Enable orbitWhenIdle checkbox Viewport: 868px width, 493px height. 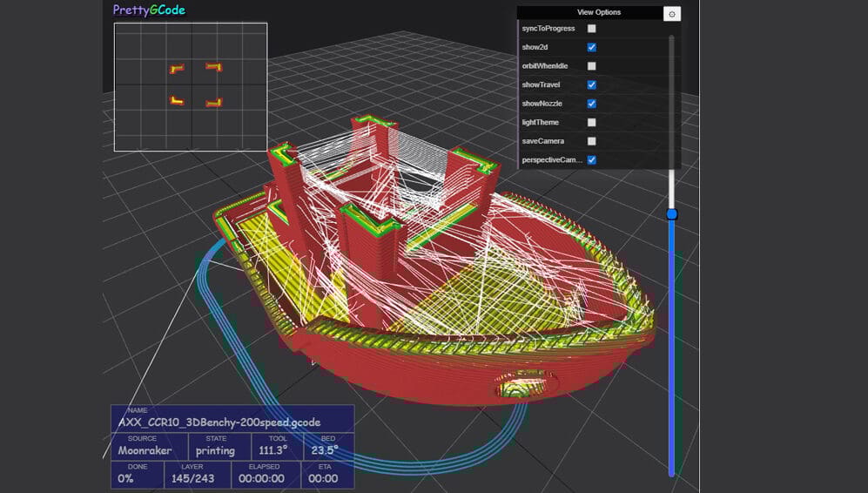pyautogui.click(x=592, y=66)
